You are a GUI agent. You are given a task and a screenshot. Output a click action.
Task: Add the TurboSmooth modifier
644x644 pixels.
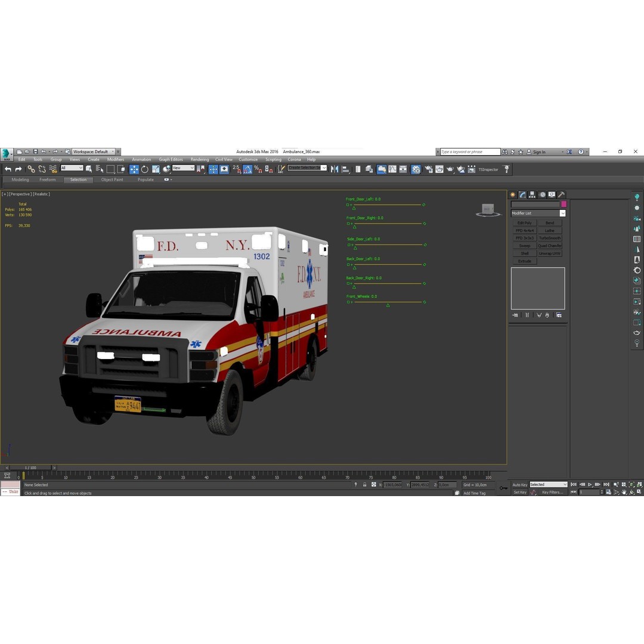pos(550,238)
